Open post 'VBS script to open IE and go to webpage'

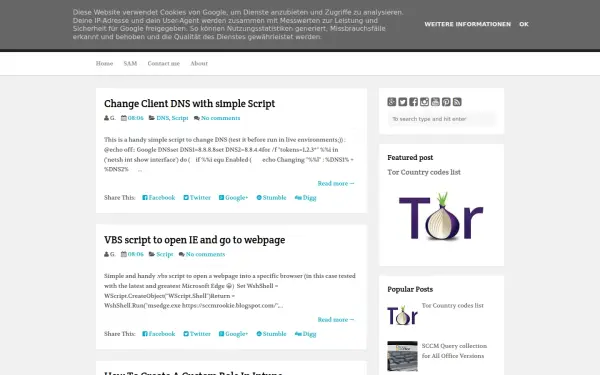click(x=194, y=240)
